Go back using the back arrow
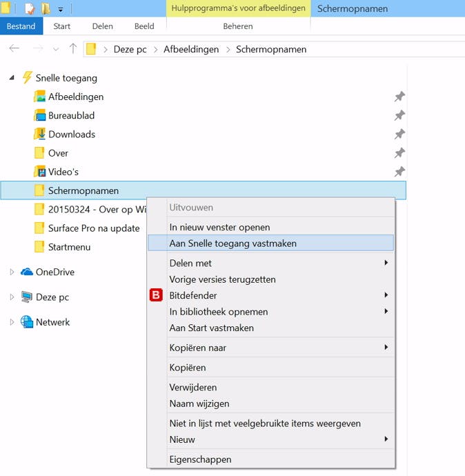 pyautogui.click(x=14, y=48)
